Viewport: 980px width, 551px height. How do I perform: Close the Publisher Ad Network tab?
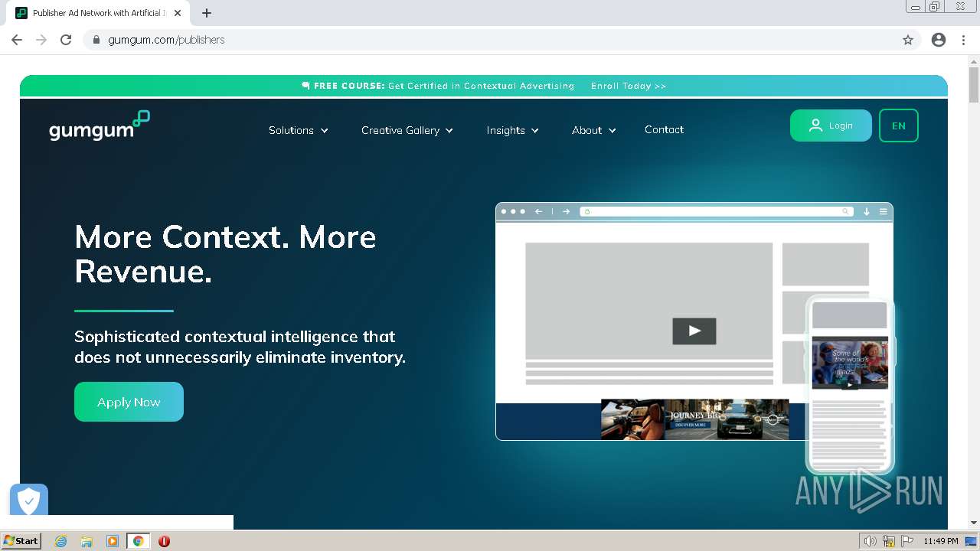point(178,13)
